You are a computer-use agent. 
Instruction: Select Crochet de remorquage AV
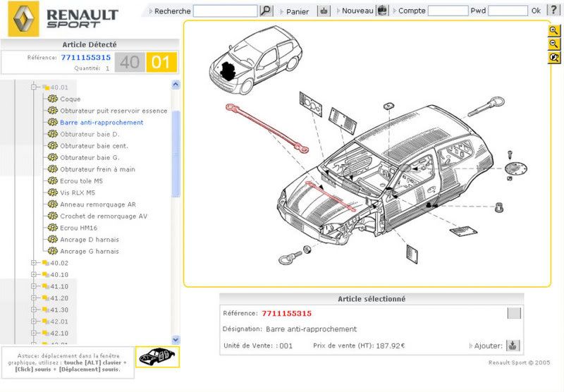[x=104, y=216]
